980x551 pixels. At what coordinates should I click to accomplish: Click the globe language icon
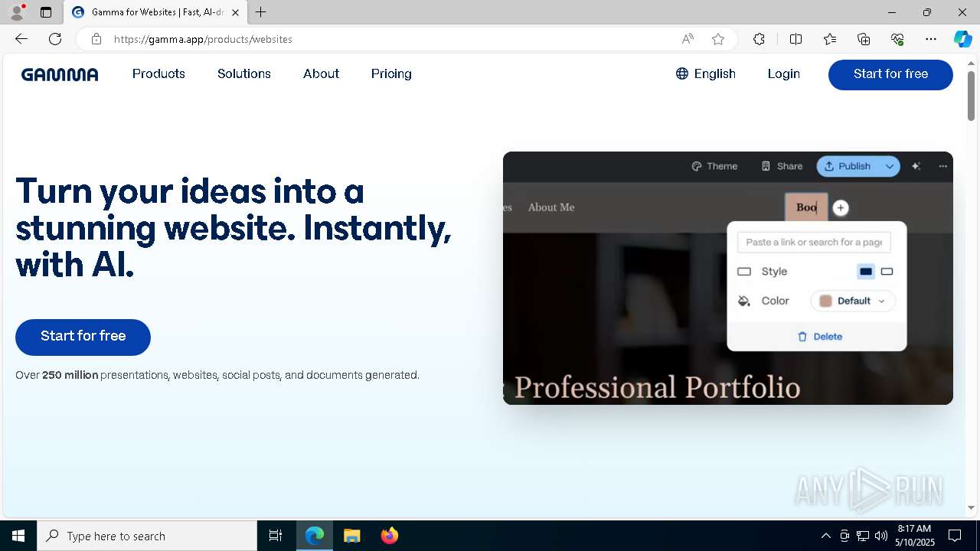(682, 73)
